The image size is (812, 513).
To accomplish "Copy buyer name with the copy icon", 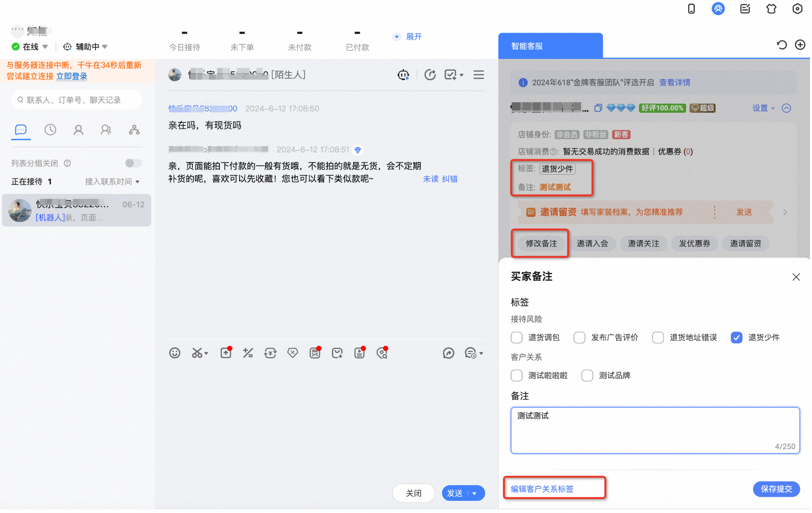I will [x=598, y=108].
